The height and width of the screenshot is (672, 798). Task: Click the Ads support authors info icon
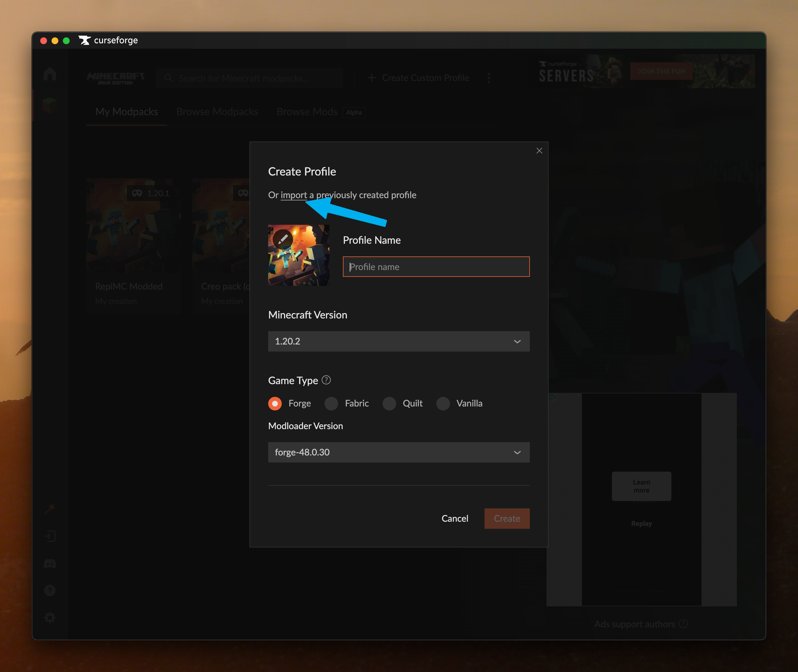pos(684,624)
